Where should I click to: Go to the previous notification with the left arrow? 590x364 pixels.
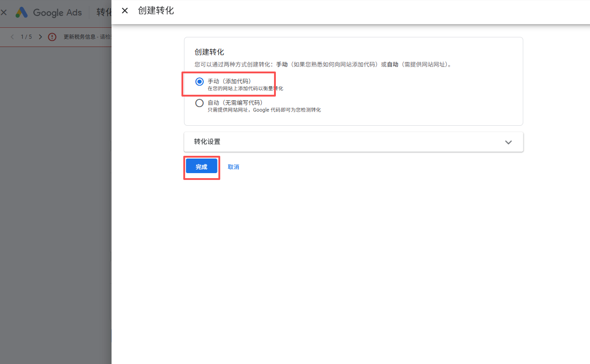[x=12, y=37]
